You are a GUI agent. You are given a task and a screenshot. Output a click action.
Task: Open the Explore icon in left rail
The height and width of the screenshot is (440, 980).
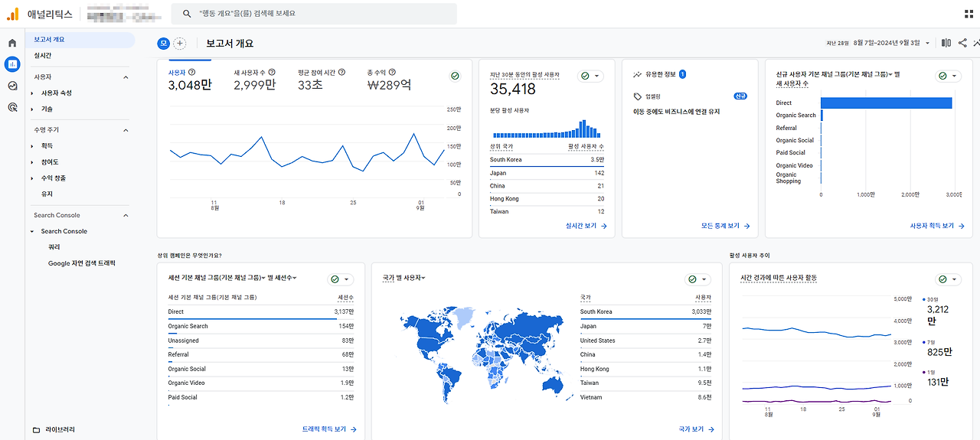click(11, 86)
